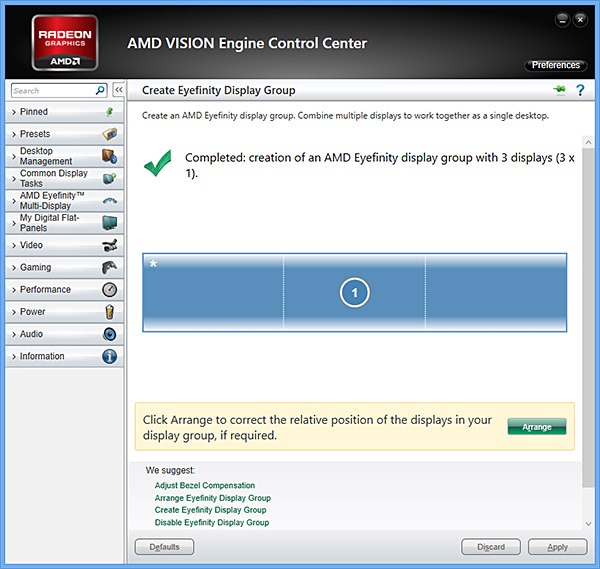Click the Disable Eyefinity Display Group link
The image size is (600, 569).
tap(211, 522)
